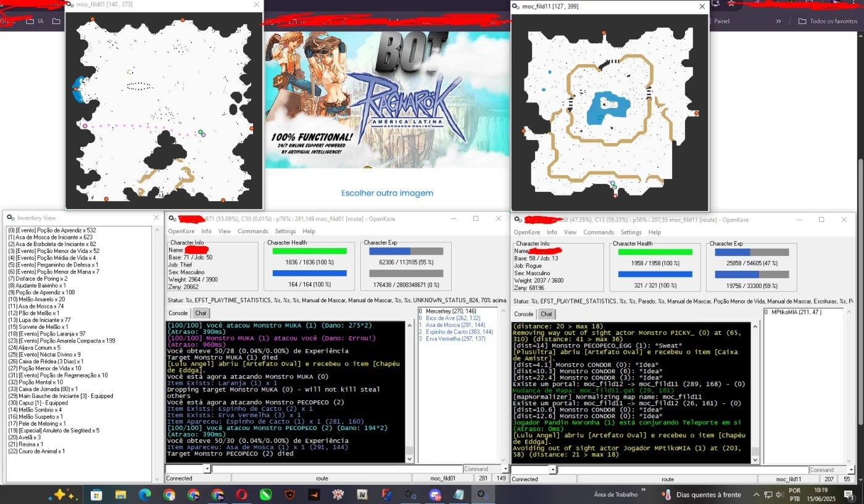Open the Help menu in the moc_fild11 window
Viewport: 864px width, 504px height.
coord(654,233)
